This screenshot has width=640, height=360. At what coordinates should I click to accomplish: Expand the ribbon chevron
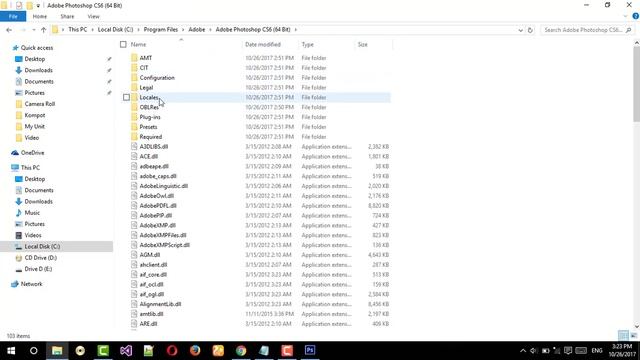pyautogui.click(x=626, y=16)
